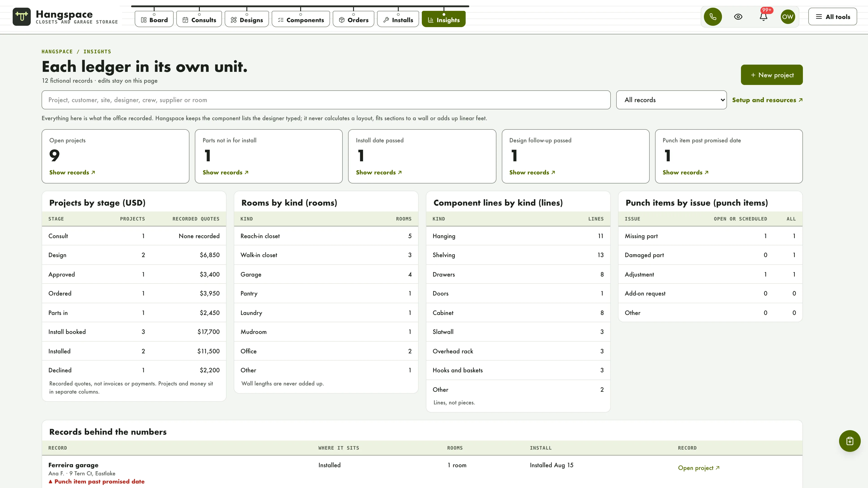Click the Declined stage row
Screen dimensions: 868x488
[x=134, y=370]
